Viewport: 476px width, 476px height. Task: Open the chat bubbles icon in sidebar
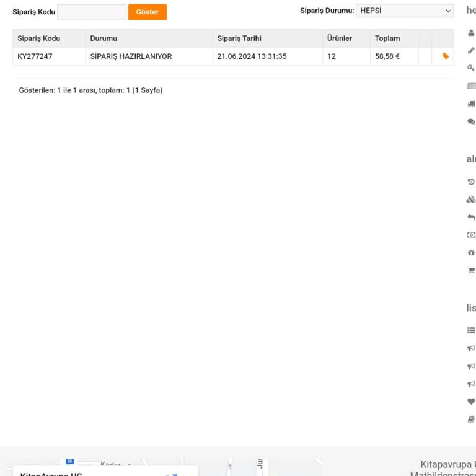pos(472,121)
